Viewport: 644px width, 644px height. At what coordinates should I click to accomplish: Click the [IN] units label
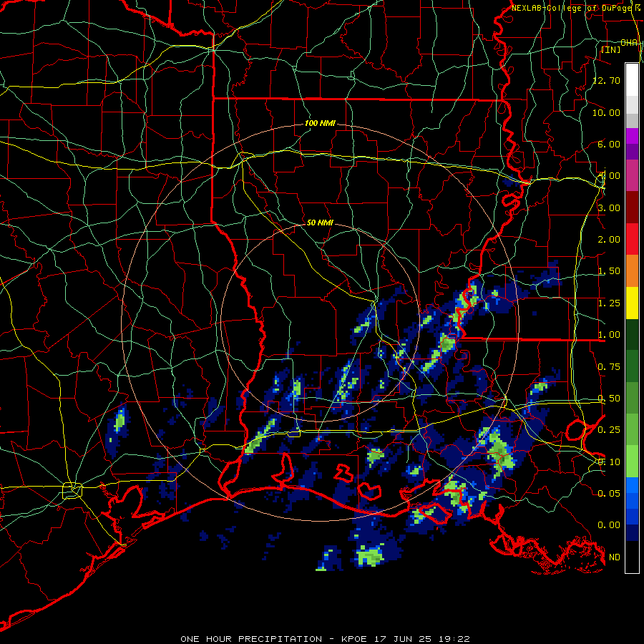[x=611, y=49]
